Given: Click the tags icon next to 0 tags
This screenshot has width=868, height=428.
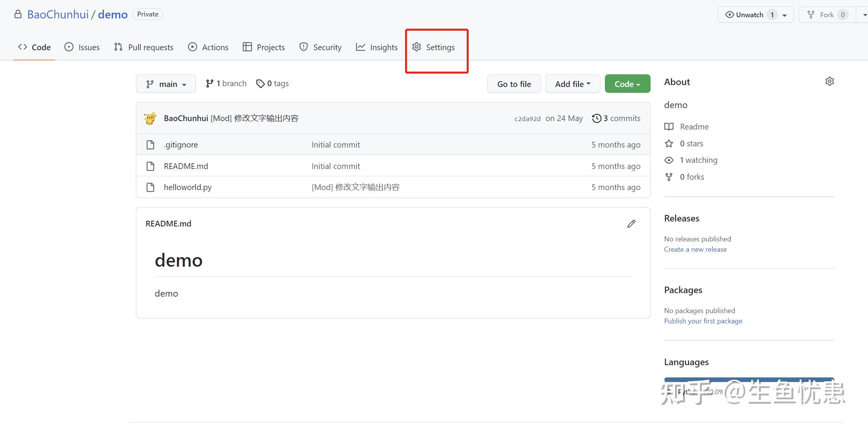Looking at the screenshot, I should [x=260, y=84].
